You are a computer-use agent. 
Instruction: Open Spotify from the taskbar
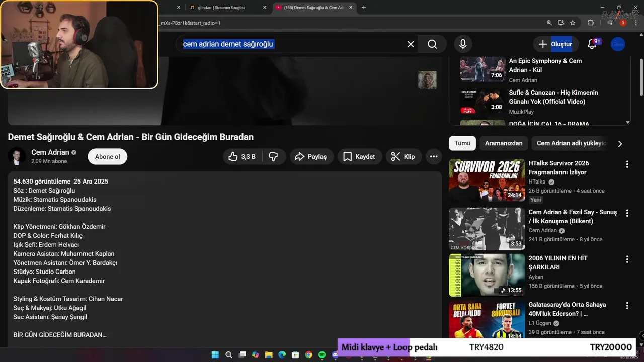(x=322, y=355)
